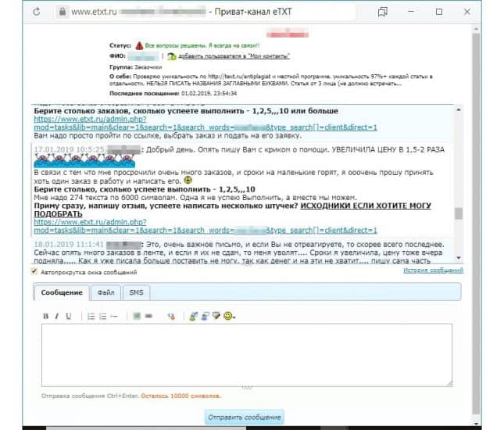Click the insert link chain icon
504x430 pixels.
pos(148,316)
